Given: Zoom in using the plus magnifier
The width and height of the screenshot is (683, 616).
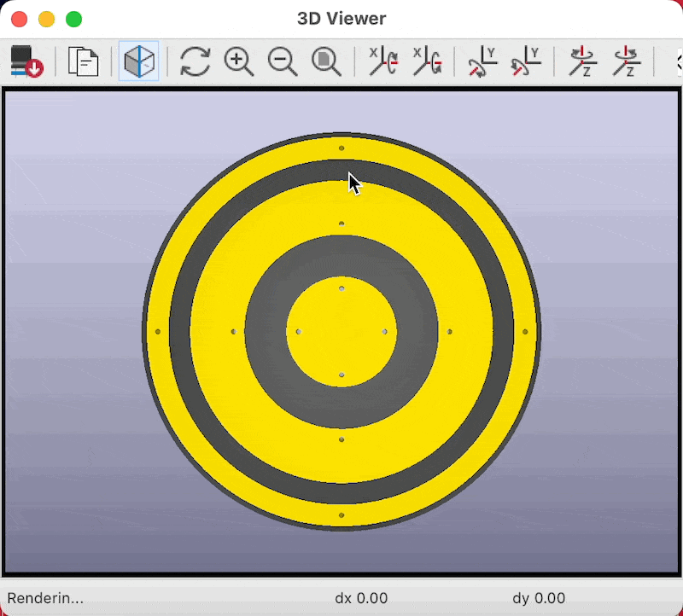Looking at the screenshot, I should tap(239, 61).
